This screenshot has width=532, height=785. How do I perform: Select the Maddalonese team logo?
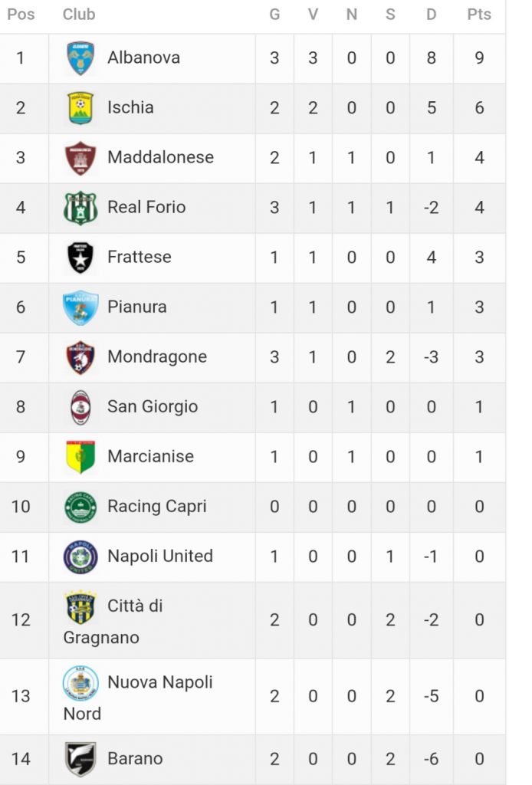pyautogui.click(x=80, y=158)
